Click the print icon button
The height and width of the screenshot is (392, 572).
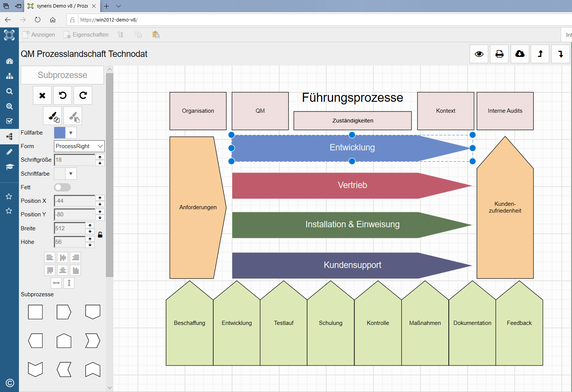click(499, 54)
